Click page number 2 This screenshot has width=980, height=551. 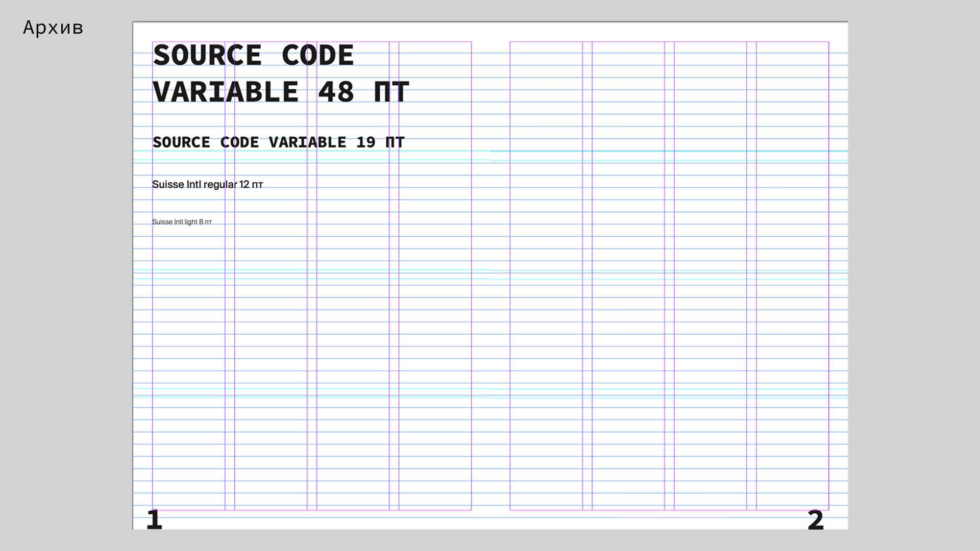815,520
